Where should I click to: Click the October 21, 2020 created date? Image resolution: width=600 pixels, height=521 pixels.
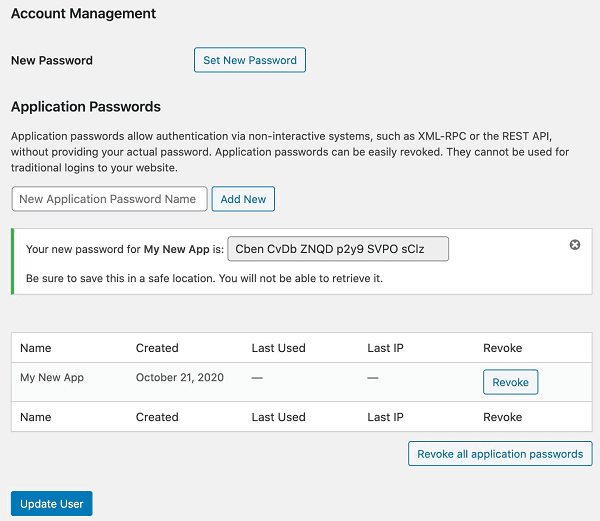pos(180,378)
